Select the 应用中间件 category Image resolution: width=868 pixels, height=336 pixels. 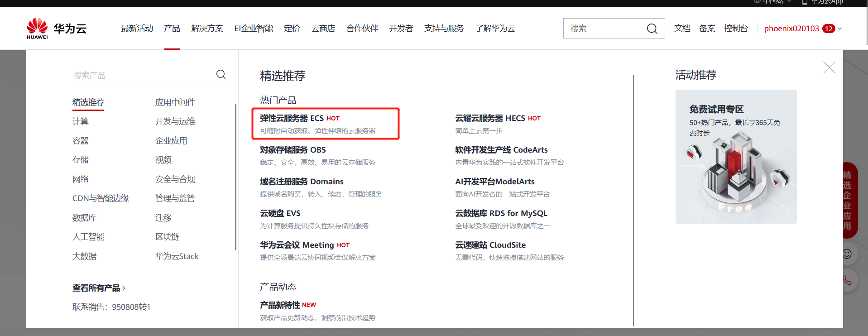[175, 102]
